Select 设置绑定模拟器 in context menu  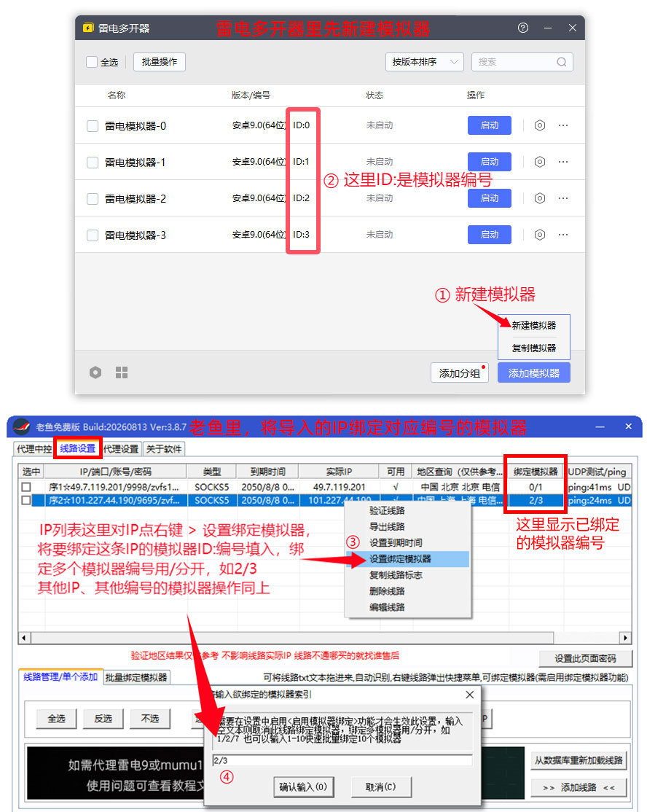pyautogui.click(x=408, y=559)
